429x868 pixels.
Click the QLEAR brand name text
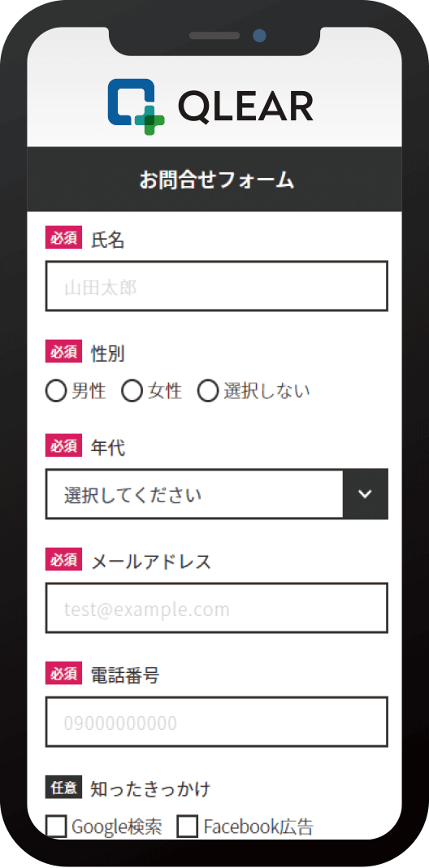point(245,106)
